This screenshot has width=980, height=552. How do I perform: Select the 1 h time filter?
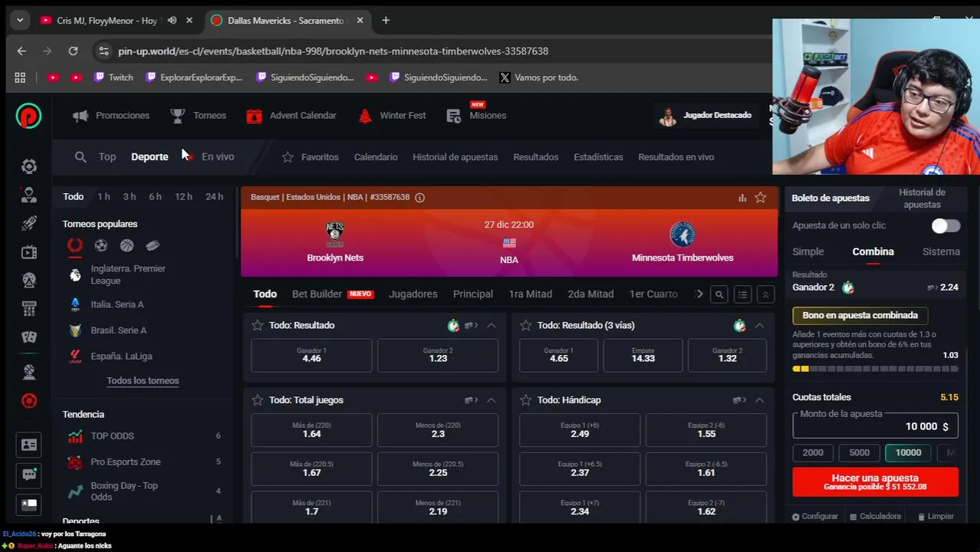[104, 197]
